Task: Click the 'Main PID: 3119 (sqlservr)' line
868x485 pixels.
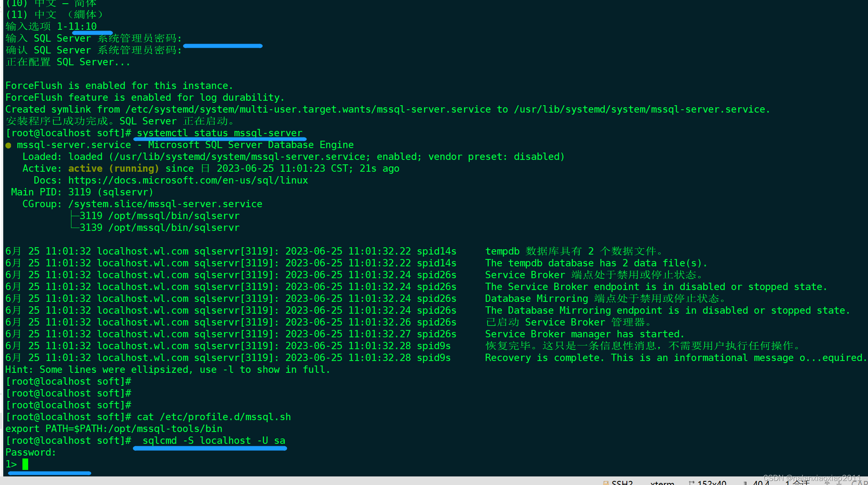Action: click(82, 192)
